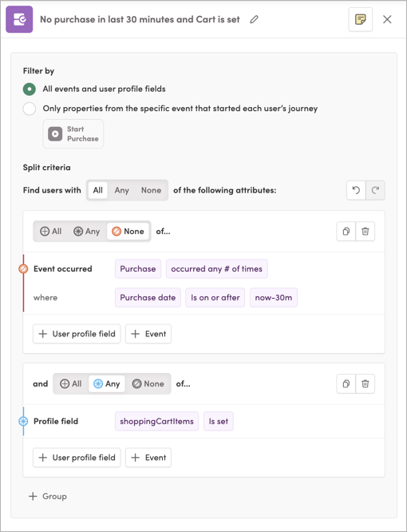Open the occurred any # of times dropdown
The image size is (407, 532).
(x=216, y=268)
